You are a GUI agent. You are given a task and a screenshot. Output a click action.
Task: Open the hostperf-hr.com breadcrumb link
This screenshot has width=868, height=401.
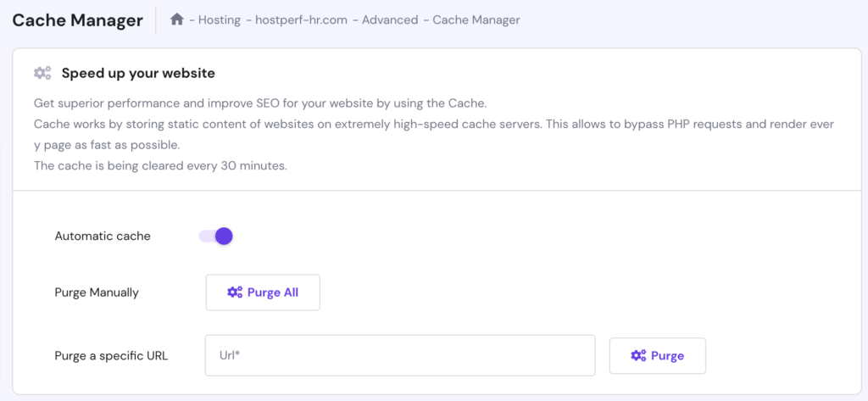click(x=301, y=20)
